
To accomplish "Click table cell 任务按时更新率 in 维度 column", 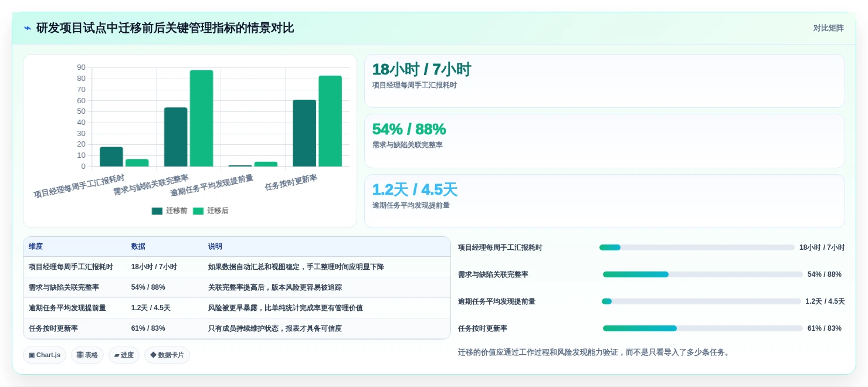I will click(x=53, y=328).
